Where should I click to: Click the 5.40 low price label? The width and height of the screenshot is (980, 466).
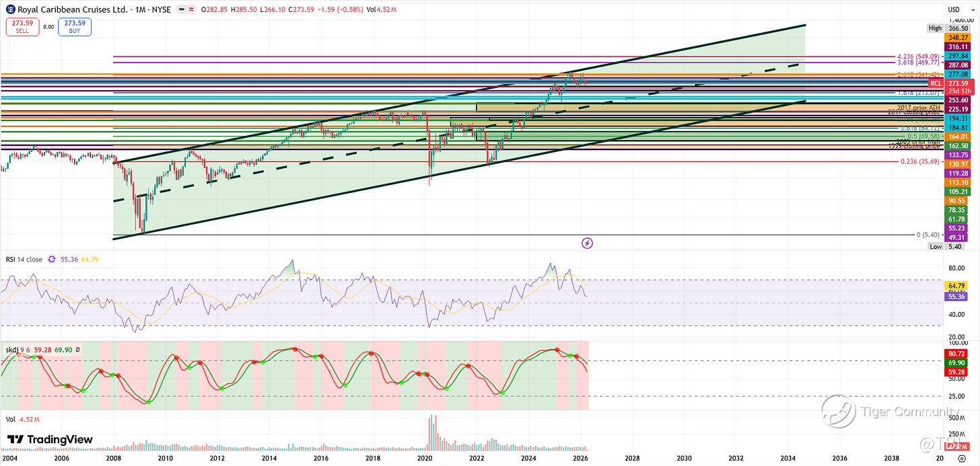[x=955, y=247]
